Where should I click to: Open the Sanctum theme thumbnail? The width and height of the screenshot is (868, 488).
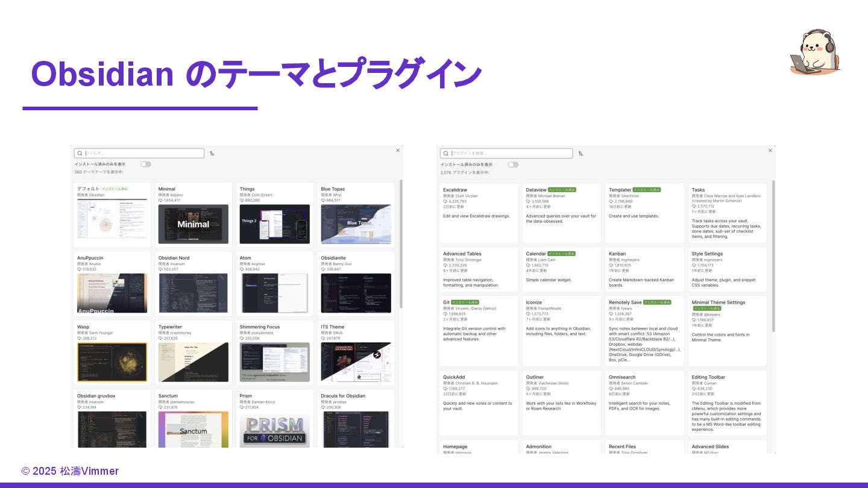coord(193,429)
